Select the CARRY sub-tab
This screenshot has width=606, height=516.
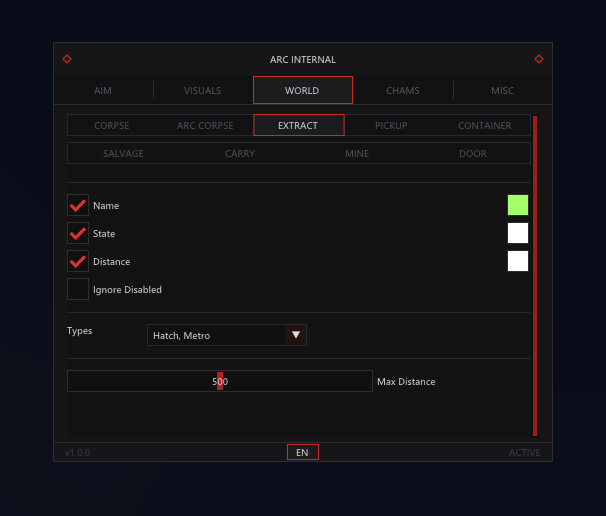click(x=240, y=153)
